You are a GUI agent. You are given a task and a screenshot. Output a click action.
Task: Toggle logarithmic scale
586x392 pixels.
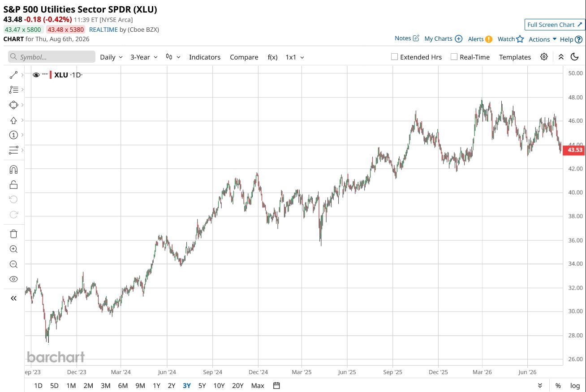pyautogui.click(x=574, y=386)
